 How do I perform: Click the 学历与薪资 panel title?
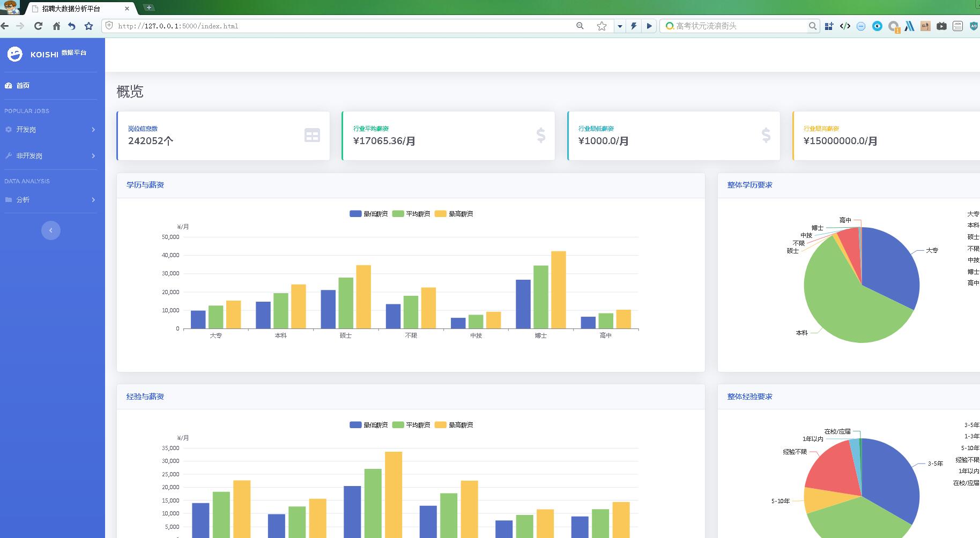145,185
